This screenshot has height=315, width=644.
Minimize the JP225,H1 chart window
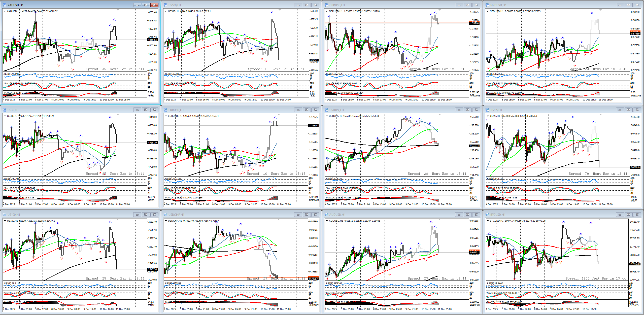pyautogui.click(x=620, y=110)
